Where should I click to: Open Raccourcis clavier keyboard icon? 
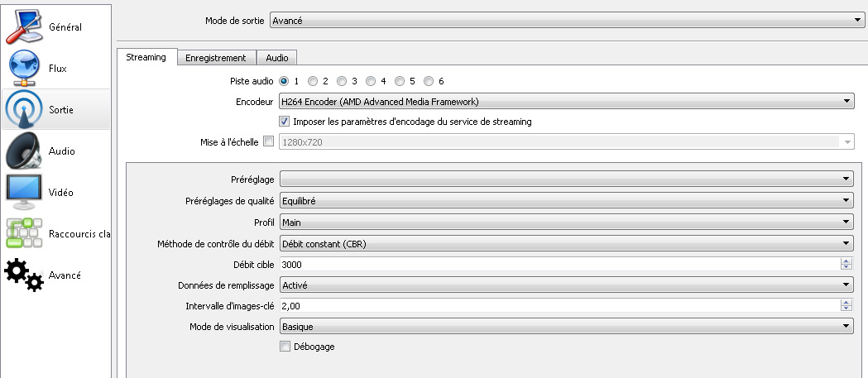click(x=24, y=233)
